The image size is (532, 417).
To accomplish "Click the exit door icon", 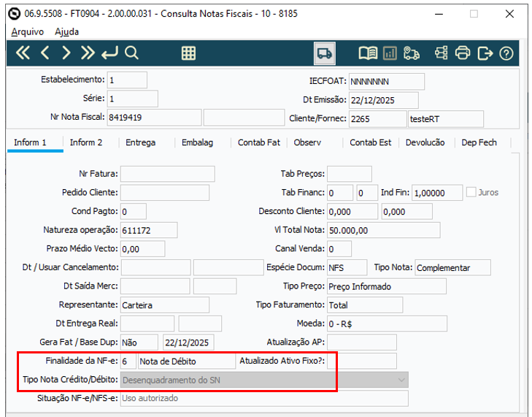I will [x=485, y=53].
